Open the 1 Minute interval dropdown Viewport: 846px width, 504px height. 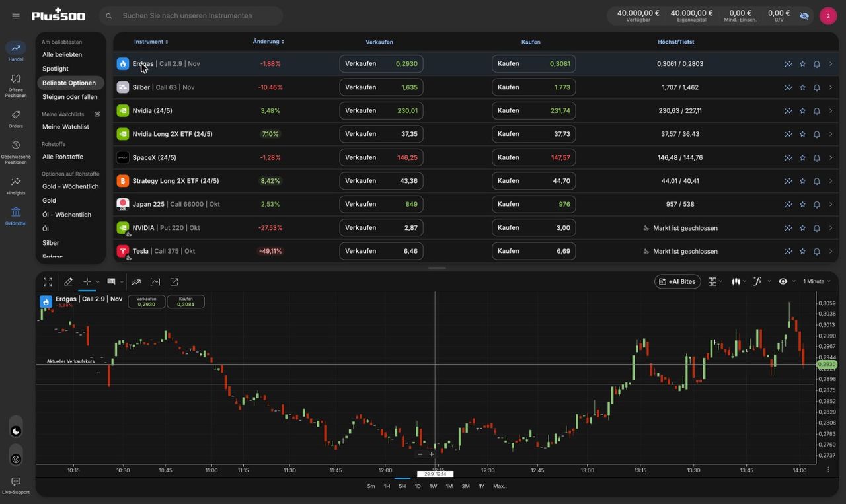[x=817, y=281]
